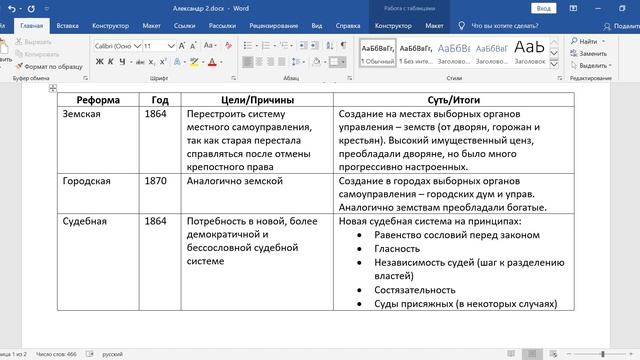Click русский language indicator

[112, 354]
